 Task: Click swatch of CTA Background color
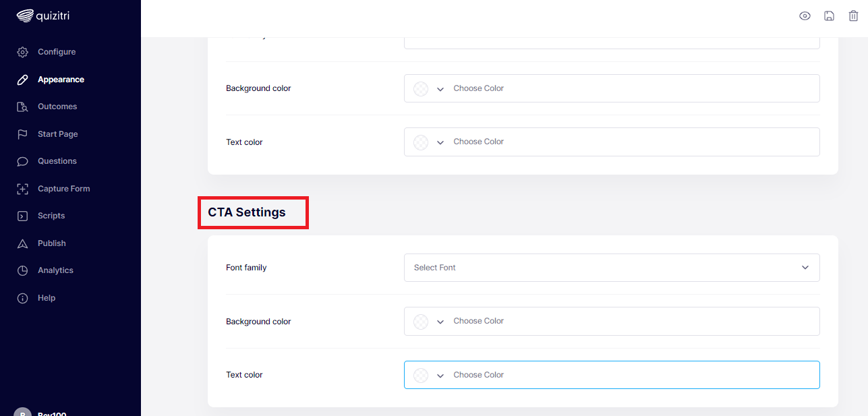(421, 322)
